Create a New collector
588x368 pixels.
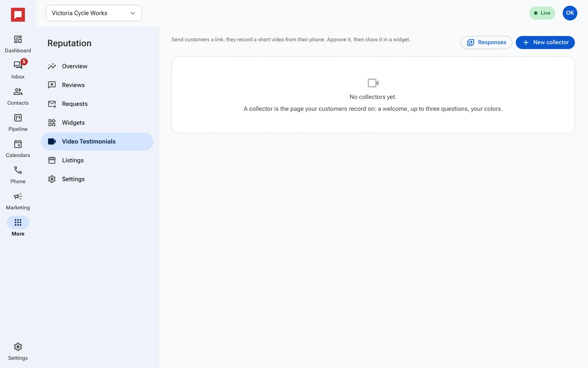coord(545,43)
